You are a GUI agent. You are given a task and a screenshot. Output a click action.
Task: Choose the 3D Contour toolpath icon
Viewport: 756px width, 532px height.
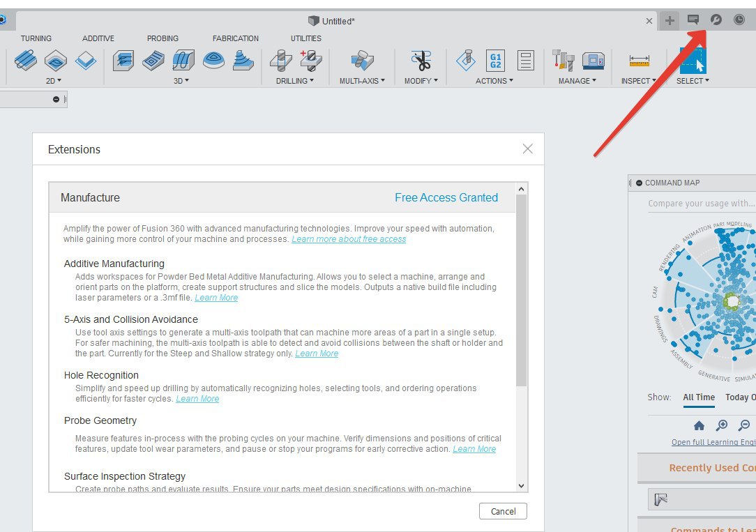(x=213, y=61)
